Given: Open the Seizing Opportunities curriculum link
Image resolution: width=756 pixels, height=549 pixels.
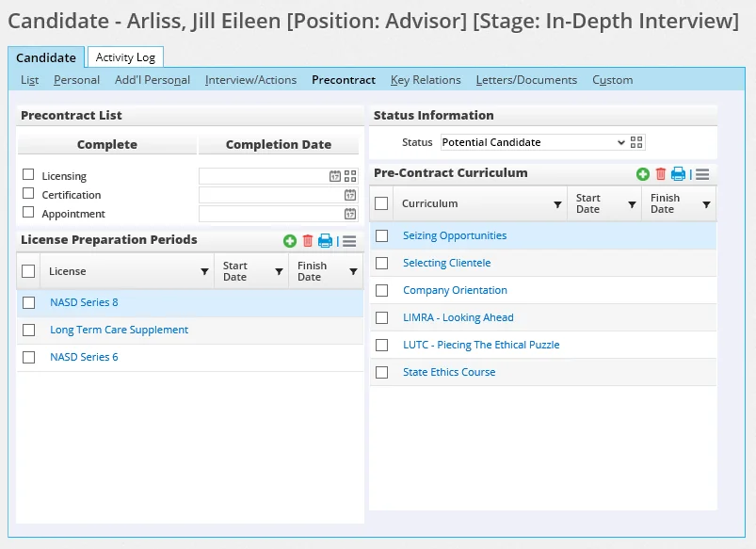Looking at the screenshot, I should coord(455,235).
